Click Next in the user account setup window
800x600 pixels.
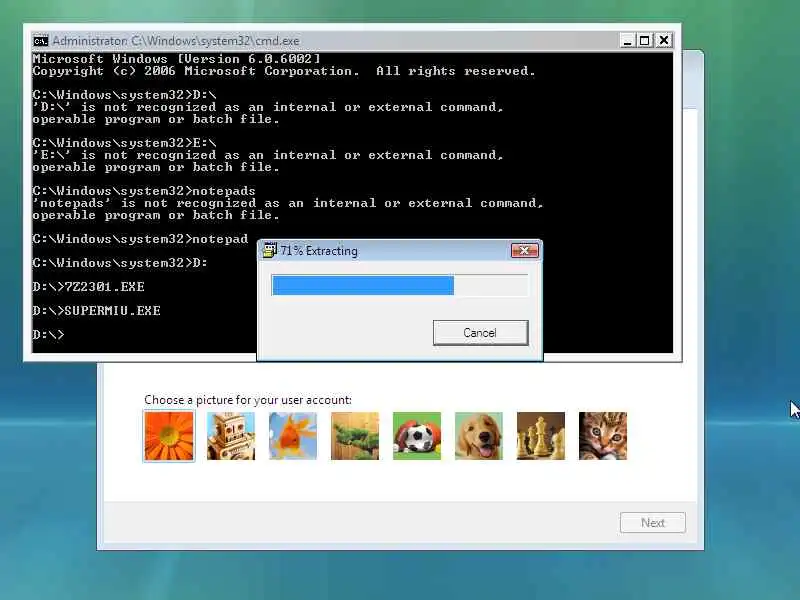pyautogui.click(x=653, y=523)
